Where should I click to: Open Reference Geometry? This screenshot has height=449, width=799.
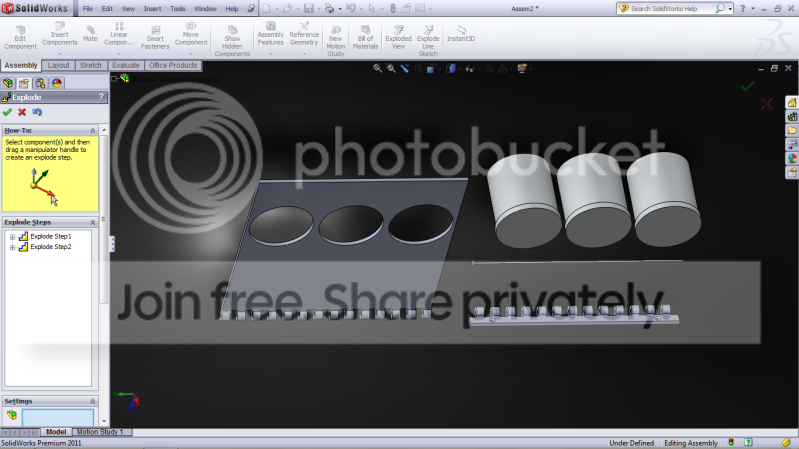coord(304,34)
